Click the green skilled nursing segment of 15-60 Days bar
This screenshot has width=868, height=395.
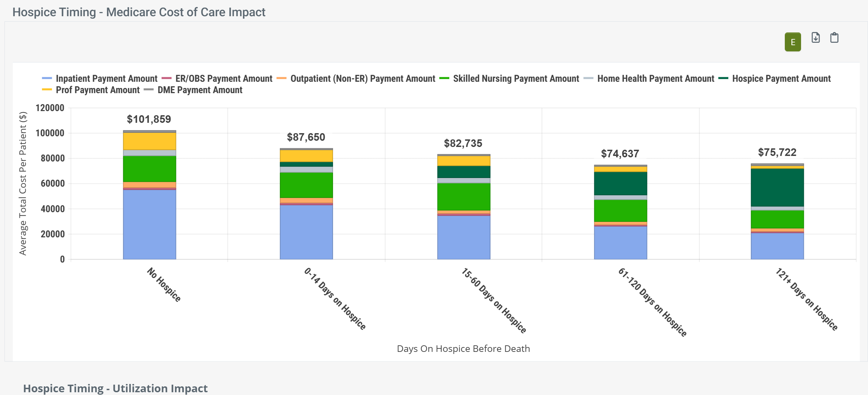point(464,196)
